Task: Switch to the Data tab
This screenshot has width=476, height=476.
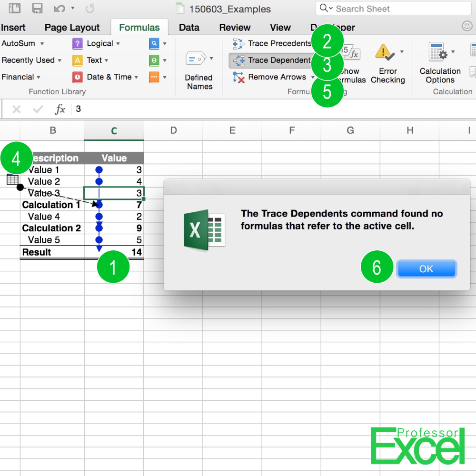Action: point(188,27)
